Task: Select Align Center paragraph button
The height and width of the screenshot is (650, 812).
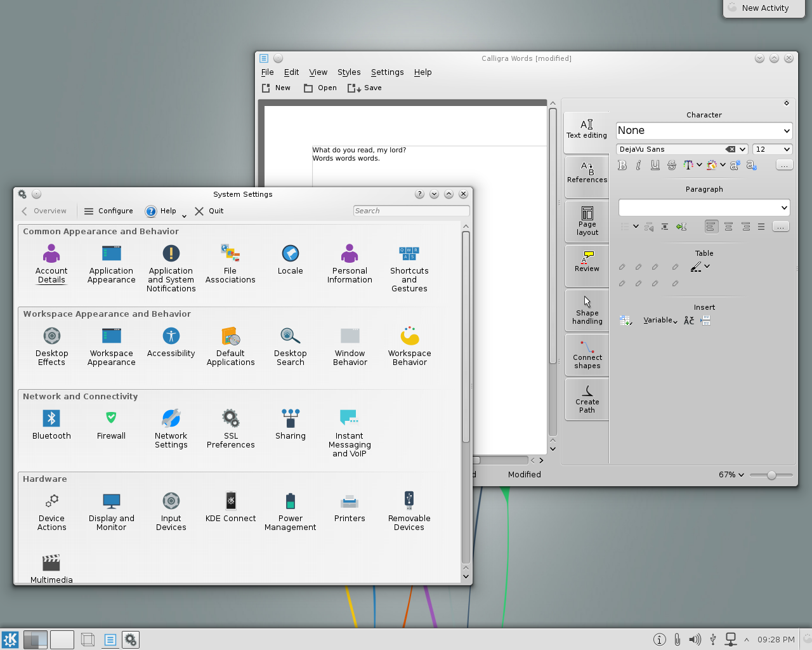Action: pyautogui.click(x=728, y=227)
